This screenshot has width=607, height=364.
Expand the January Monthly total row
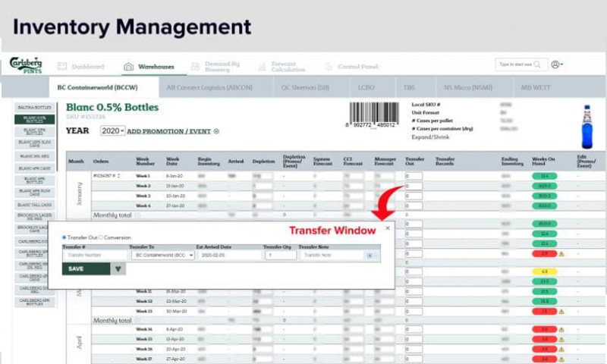click(137, 215)
